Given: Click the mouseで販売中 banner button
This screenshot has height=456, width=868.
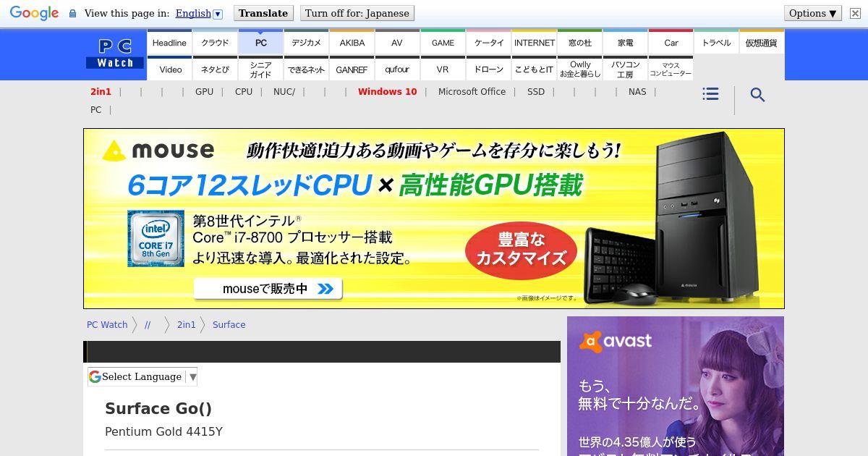Looking at the screenshot, I should pos(268,289).
